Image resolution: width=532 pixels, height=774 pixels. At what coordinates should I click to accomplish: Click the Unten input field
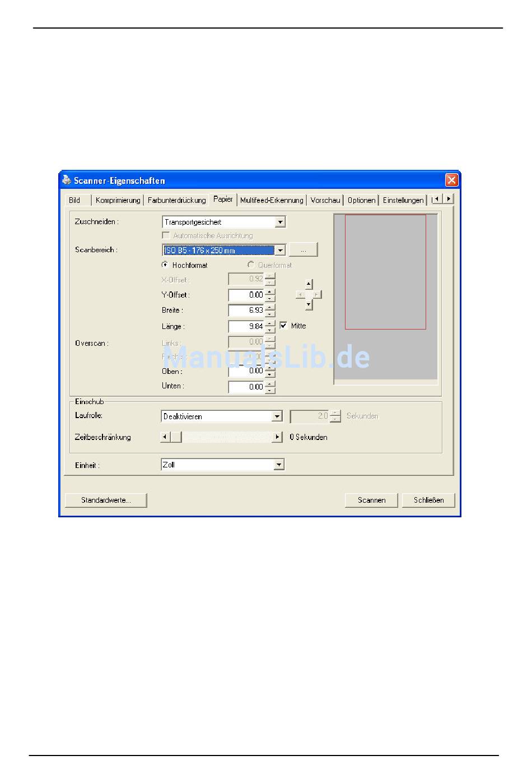coord(246,387)
